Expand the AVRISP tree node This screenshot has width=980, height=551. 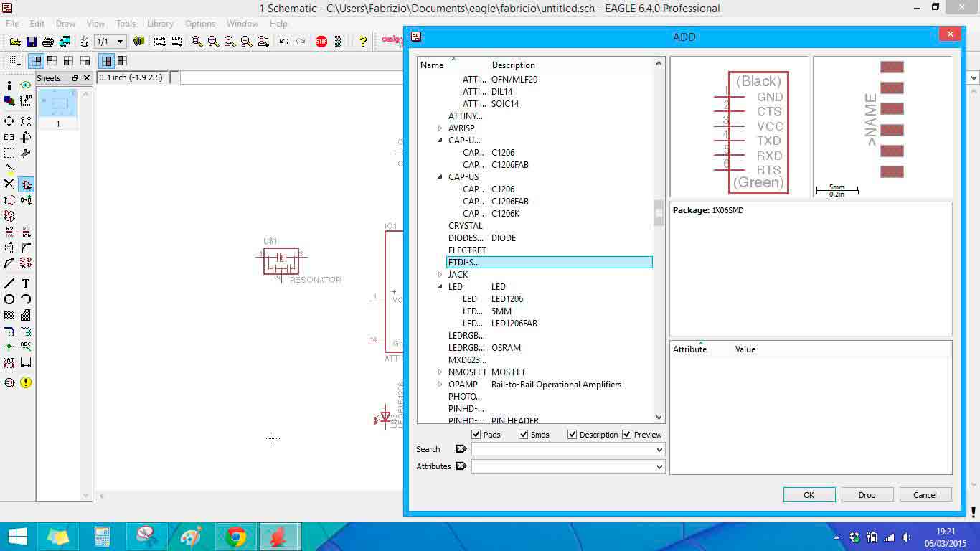click(x=440, y=128)
